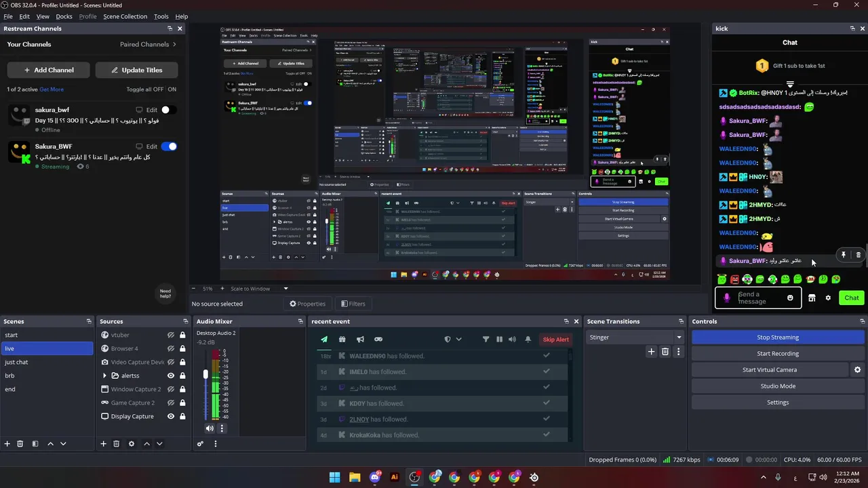This screenshot has height=488, width=868.
Task: Expand the shield moderation dropdown chevron
Action: (459, 340)
